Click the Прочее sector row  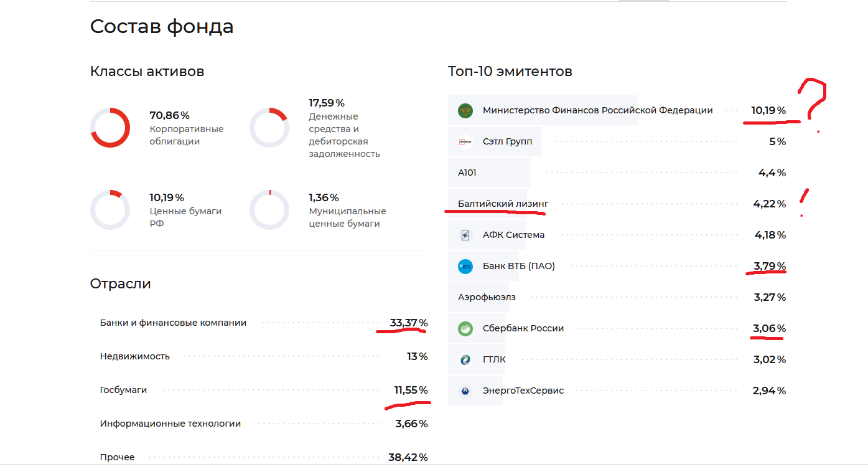click(117, 457)
